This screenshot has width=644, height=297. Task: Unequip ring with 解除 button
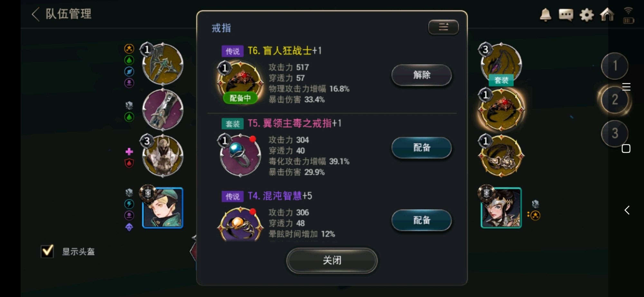tap(421, 75)
